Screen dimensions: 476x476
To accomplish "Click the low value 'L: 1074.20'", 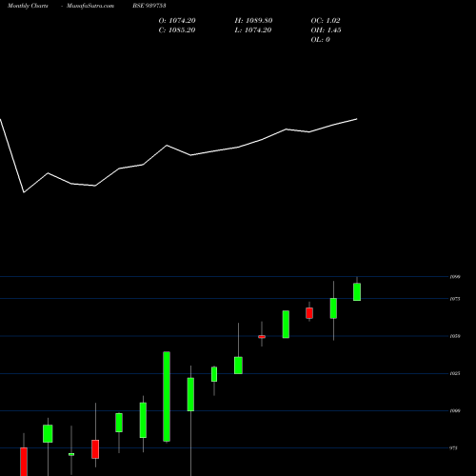I will tap(253, 30).
